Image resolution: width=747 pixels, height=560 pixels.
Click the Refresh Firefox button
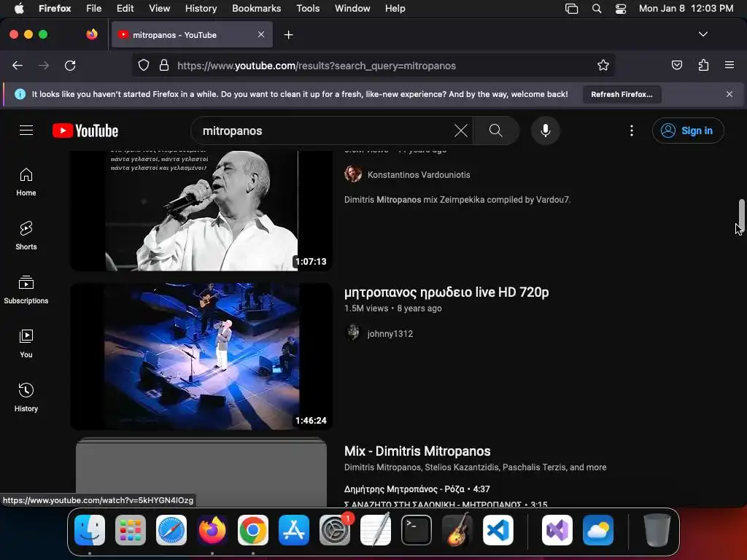(622, 94)
